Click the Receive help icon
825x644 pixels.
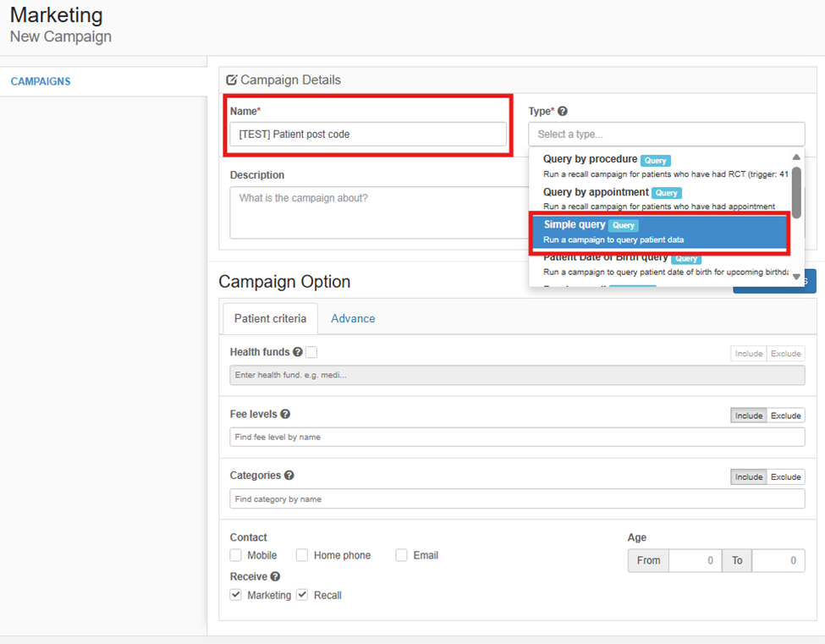(275, 576)
